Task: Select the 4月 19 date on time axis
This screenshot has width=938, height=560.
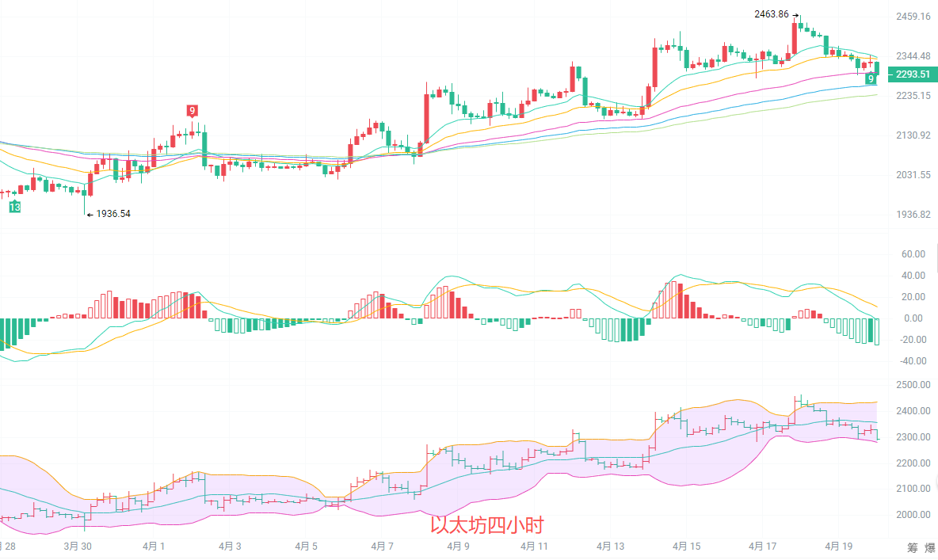Action: 838,547
